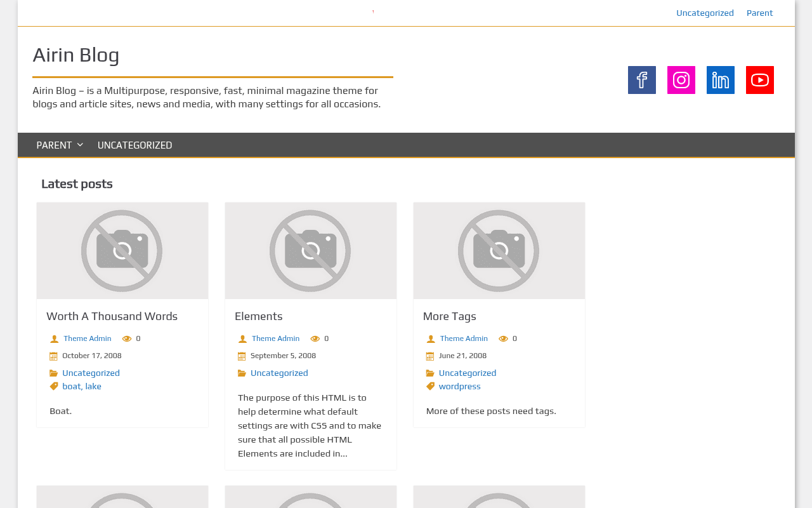Viewport: 812px width, 508px height.
Task: Open Uncategorized category under More Tags post
Action: click(468, 373)
